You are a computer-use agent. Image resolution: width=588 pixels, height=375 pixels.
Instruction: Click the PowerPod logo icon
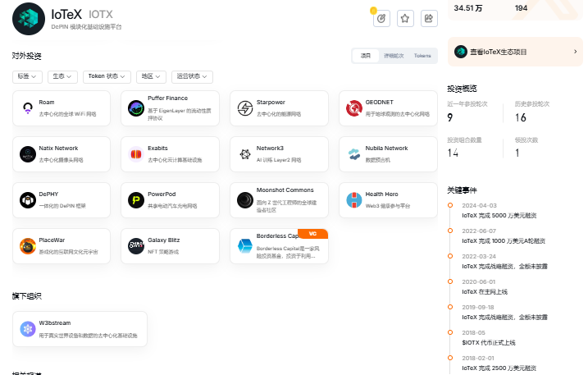(x=136, y=200)
